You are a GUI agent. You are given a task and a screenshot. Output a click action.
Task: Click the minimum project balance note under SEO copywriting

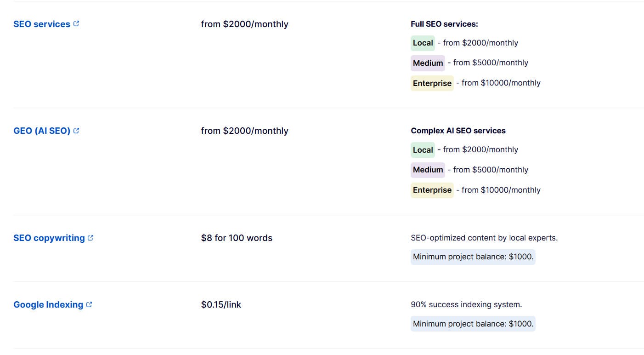[473, 257]
